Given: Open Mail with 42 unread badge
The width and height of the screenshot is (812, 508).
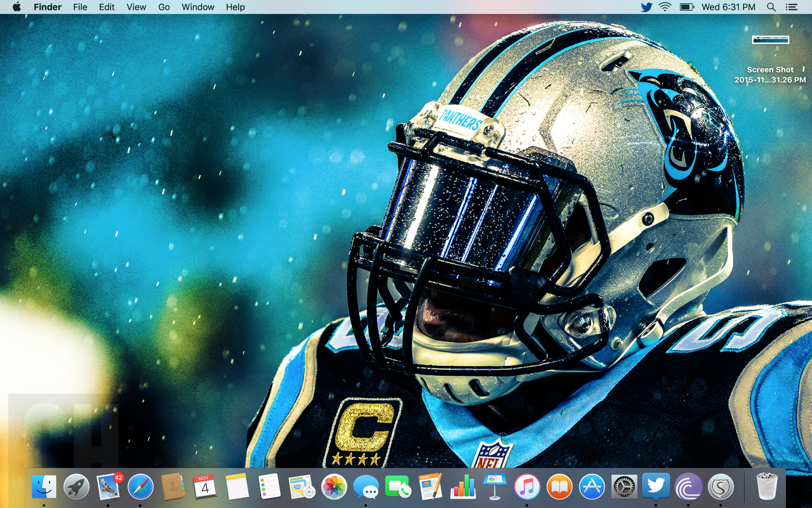Looking at the screenshot, I should click(109, 486).
